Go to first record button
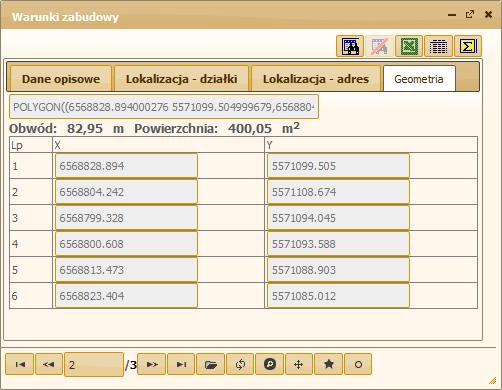502x390 pixels. (20, 364)
